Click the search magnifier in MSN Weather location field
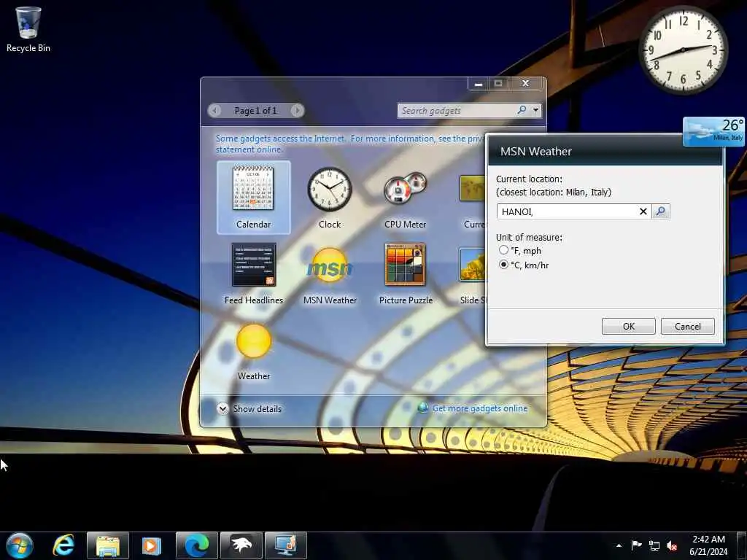 point(661,211)
